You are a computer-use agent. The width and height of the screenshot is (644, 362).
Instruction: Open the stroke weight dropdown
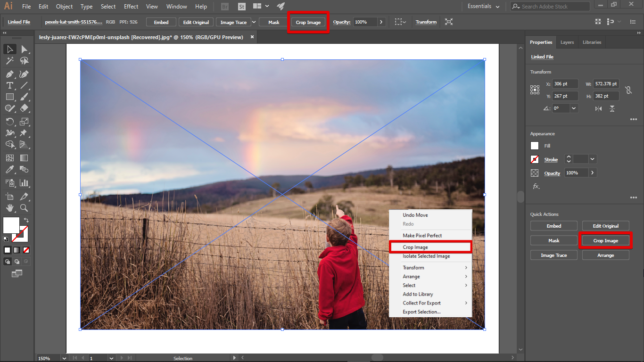pos(593,159)
